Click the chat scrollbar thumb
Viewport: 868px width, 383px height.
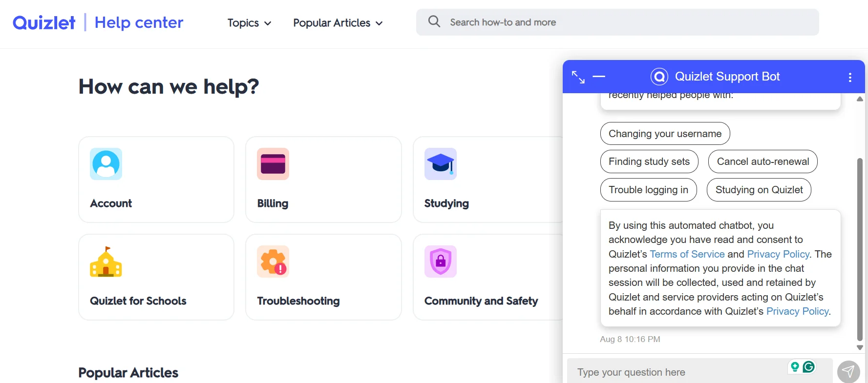tap(860, 249)
